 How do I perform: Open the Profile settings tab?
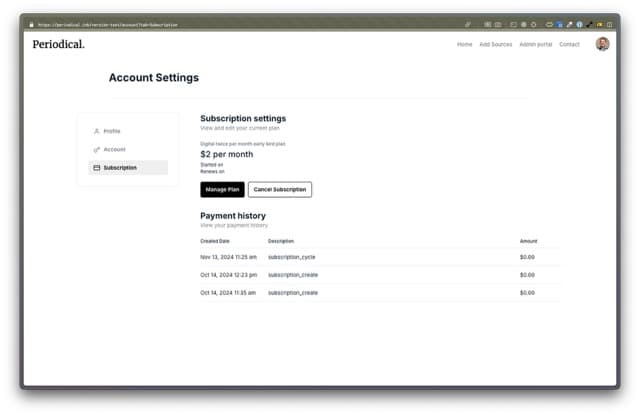coord(111,131)
